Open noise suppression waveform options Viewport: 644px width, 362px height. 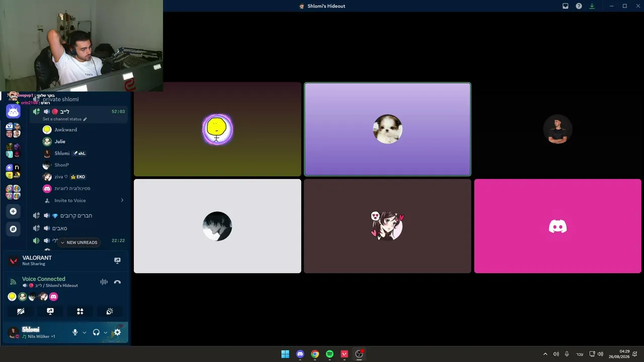click(x=104, y=282)
